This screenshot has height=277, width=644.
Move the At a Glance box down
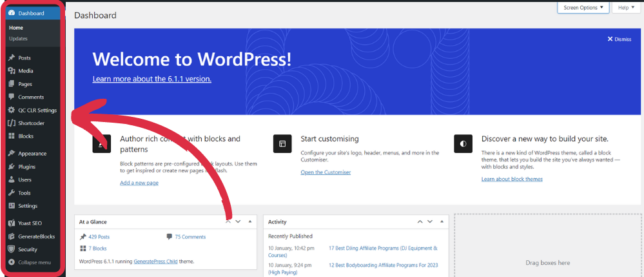click(x=238, y=221)
